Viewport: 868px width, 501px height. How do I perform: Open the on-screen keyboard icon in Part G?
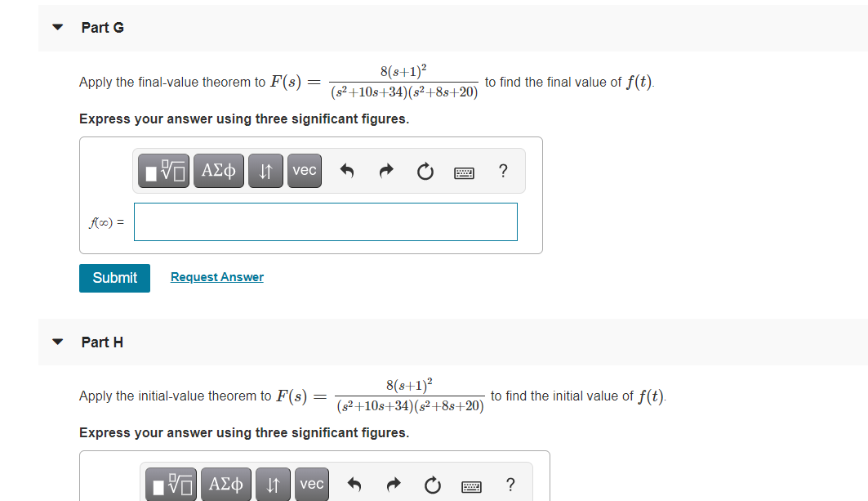click(x=464, y=171)
